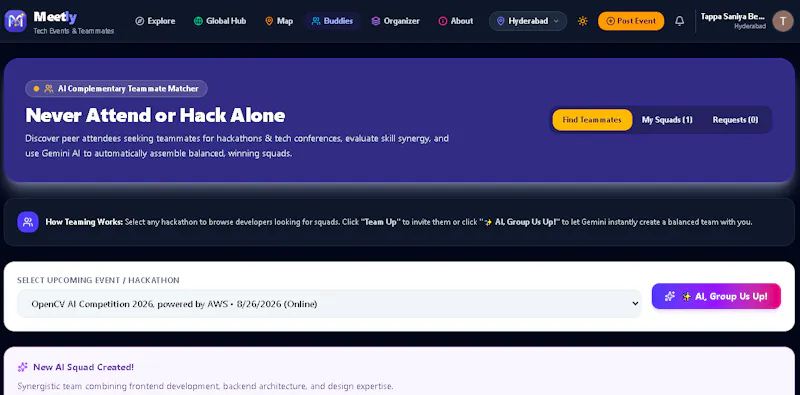Open the About page
The image size is (800, 395).
coord(456,21)
